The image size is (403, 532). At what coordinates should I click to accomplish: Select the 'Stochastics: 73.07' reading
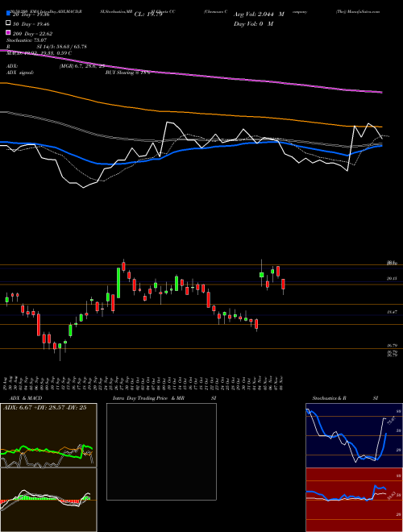(x=27, y=40)
